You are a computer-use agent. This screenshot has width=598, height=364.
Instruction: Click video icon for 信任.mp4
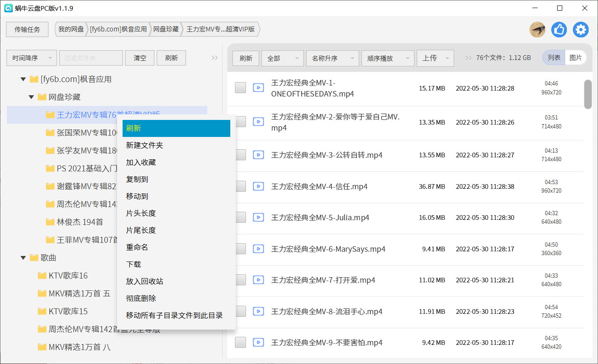[x=258, y=186]
